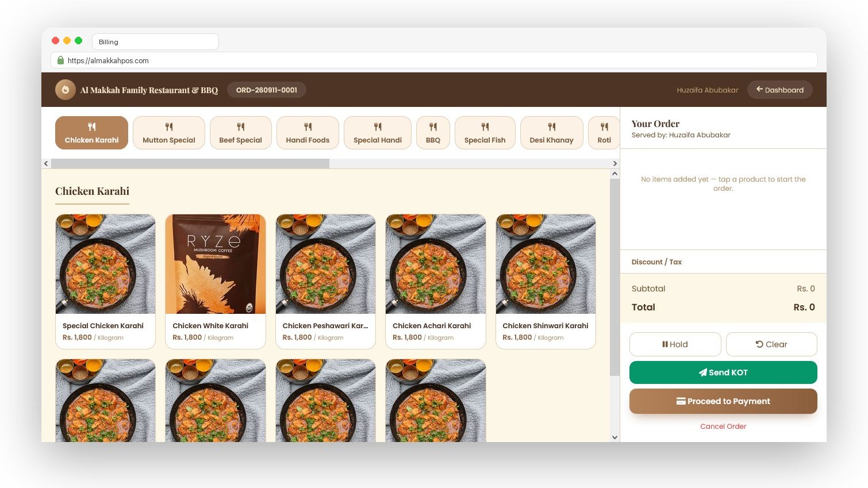Select the Desi Khanay category
Screen dimensions: 868x488
[x=552, y=133]
